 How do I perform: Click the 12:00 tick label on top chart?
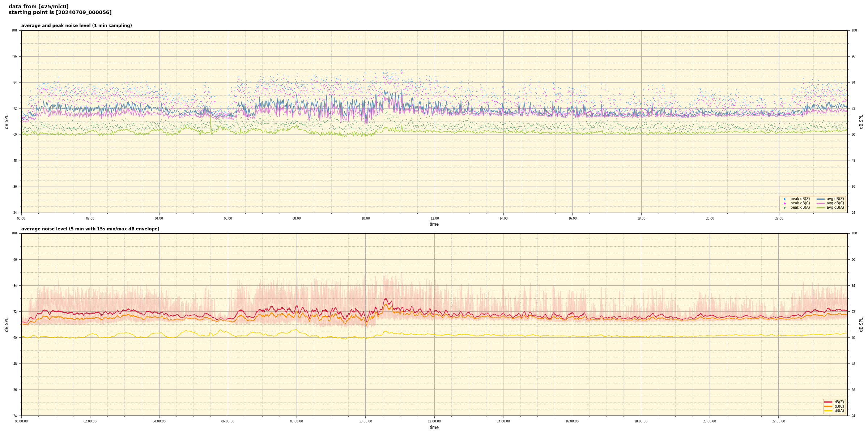(x=434, y=218)
